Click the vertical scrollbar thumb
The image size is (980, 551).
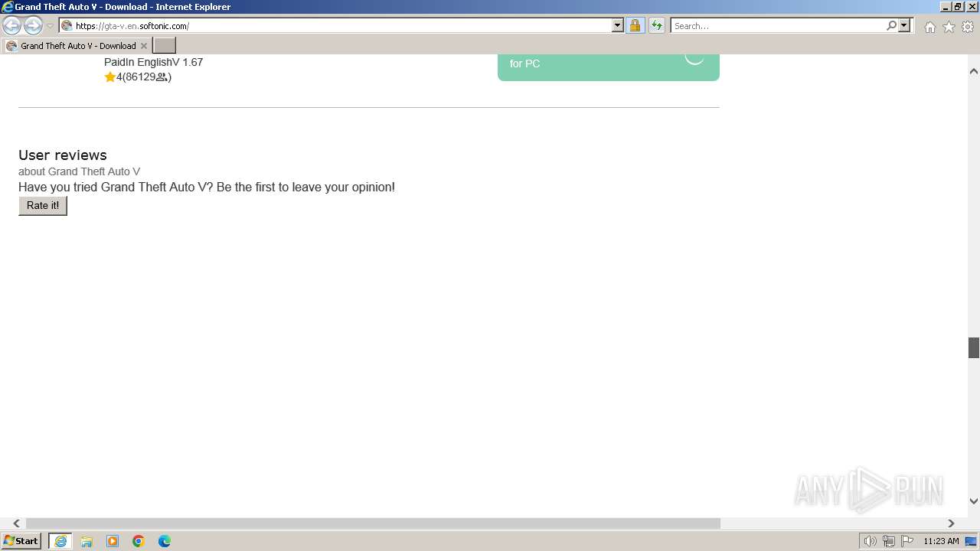[974, 347]
